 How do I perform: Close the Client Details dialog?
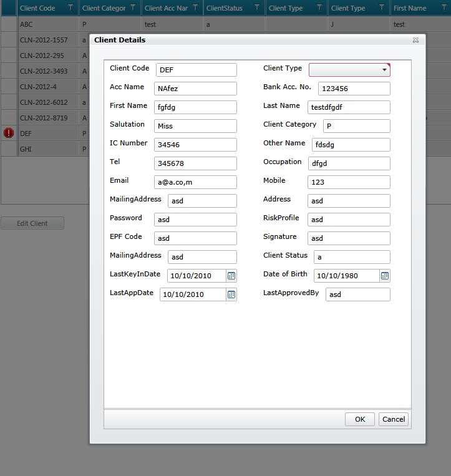coord(415,40)
